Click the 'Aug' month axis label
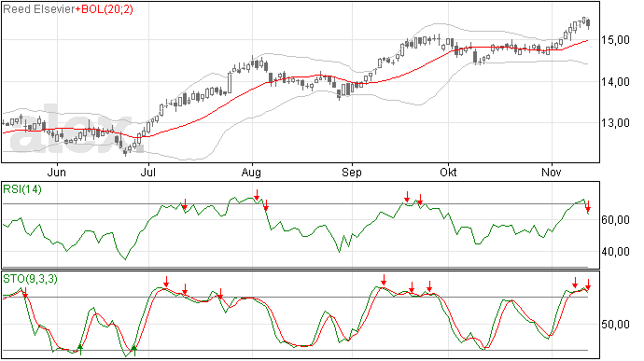This screenshot has width=644, height=361. (x=251, y=172)
